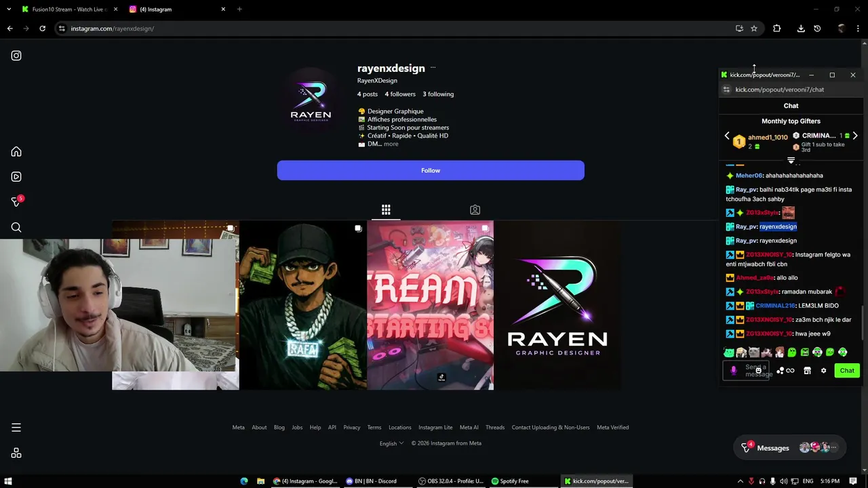Switch to the tagged posts tab
This screenshot has width=868, height=488.
click(475, 210)
